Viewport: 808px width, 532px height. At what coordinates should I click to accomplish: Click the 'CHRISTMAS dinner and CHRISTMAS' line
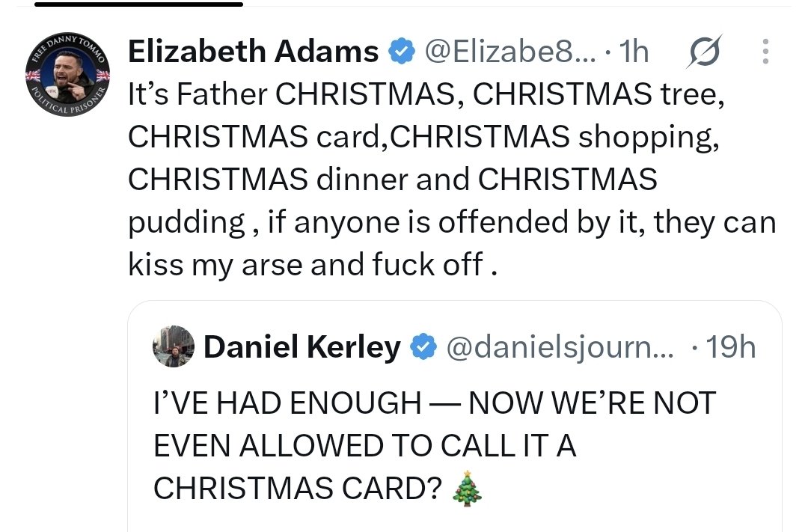click(x=393, y=180)
